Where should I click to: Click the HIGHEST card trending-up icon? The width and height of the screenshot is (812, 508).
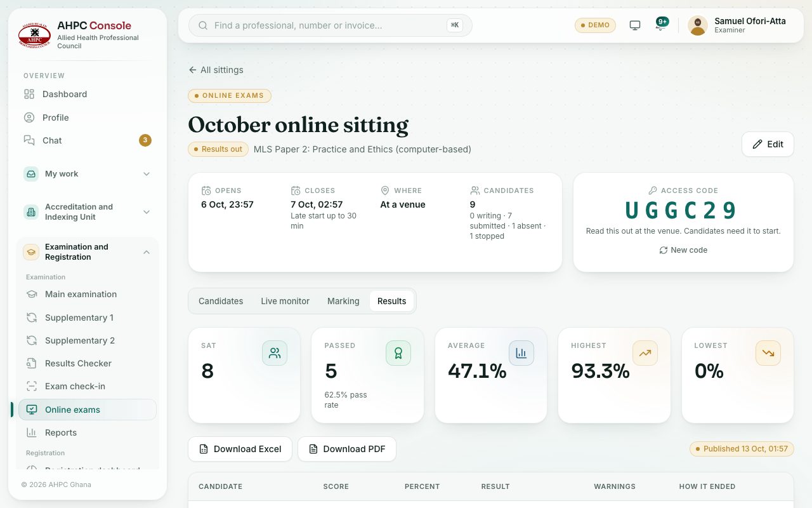coord(645,353)
